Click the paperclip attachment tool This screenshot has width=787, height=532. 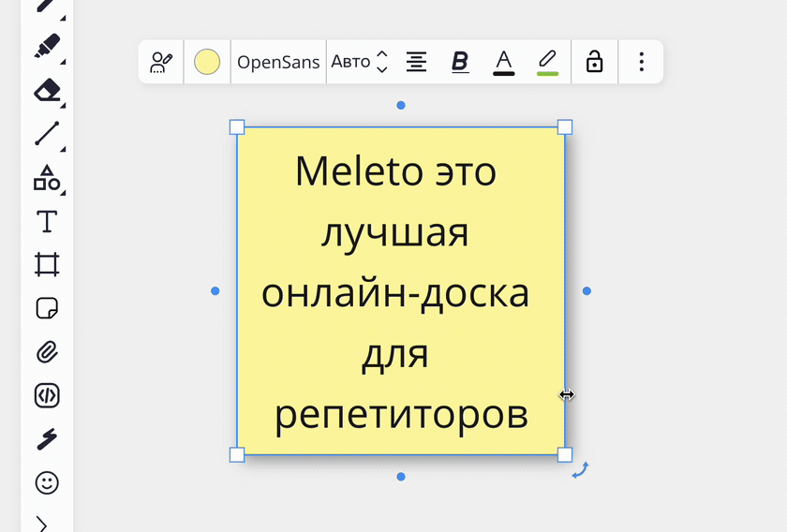47,352
